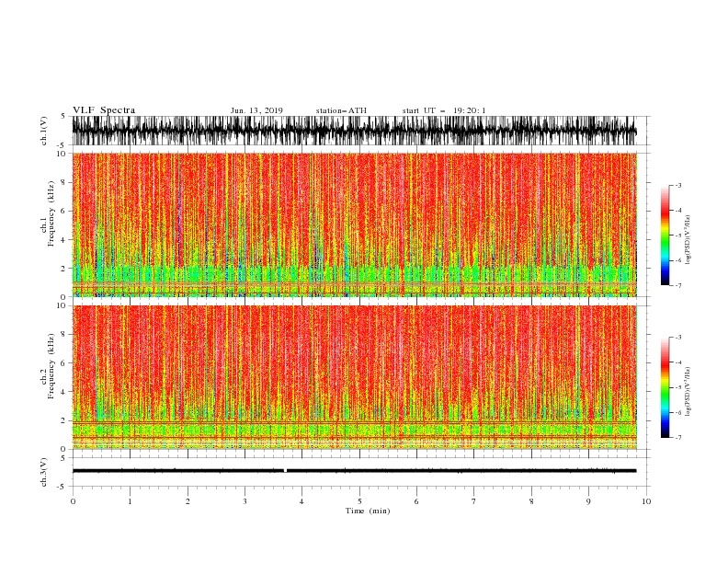Click the 'ch.3(V)' waveform axis label
The width and height of the screenshot is (728, 563).
point(44,472)
